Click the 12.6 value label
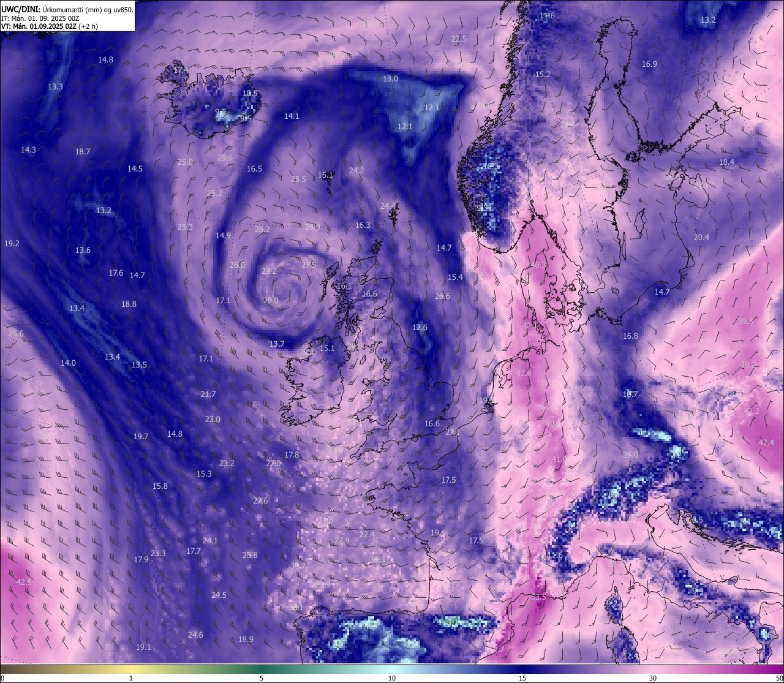 point(420,327)
